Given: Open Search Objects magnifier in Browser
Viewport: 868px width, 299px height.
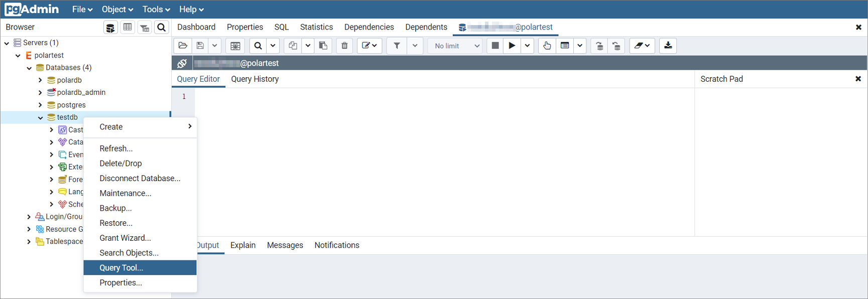Looking at the screenshot, I should coord(161,28).
